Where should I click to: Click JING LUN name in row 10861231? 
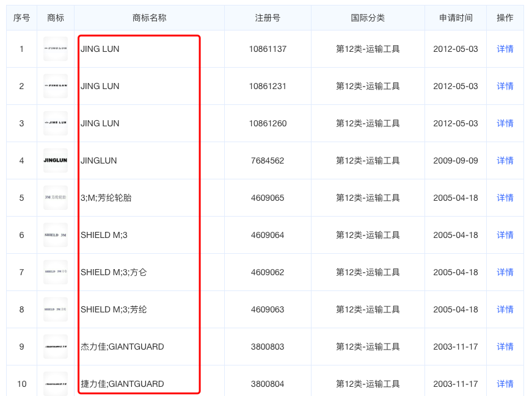point(100,86)
